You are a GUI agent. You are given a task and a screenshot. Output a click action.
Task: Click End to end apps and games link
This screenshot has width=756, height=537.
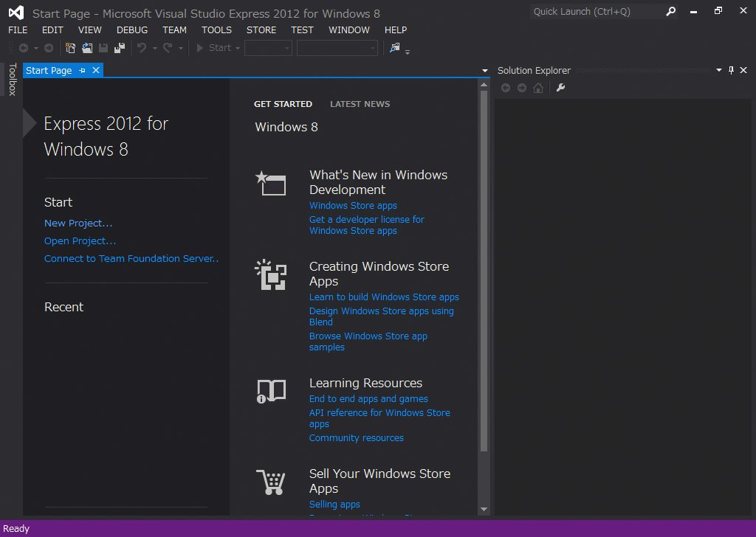pyautogui.click(x=368, y=399)
